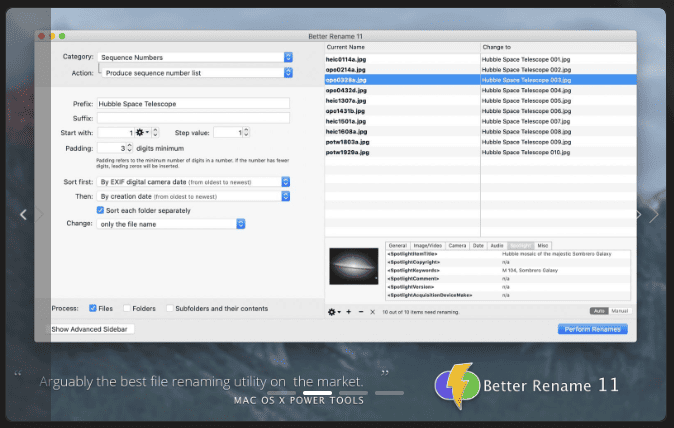Image resolution: width=674 pixels, height=428 pixels.
Task: Click the Padding digits field
Action: coord(111,148)
